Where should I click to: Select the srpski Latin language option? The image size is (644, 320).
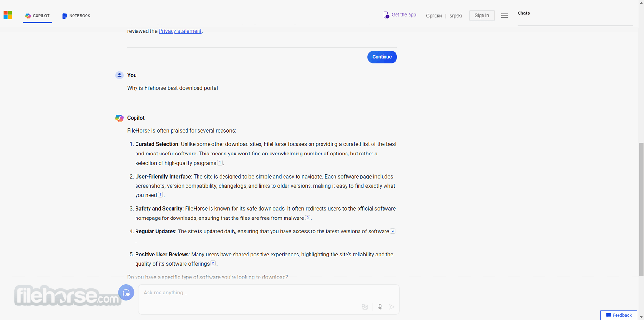pos(456,16)
